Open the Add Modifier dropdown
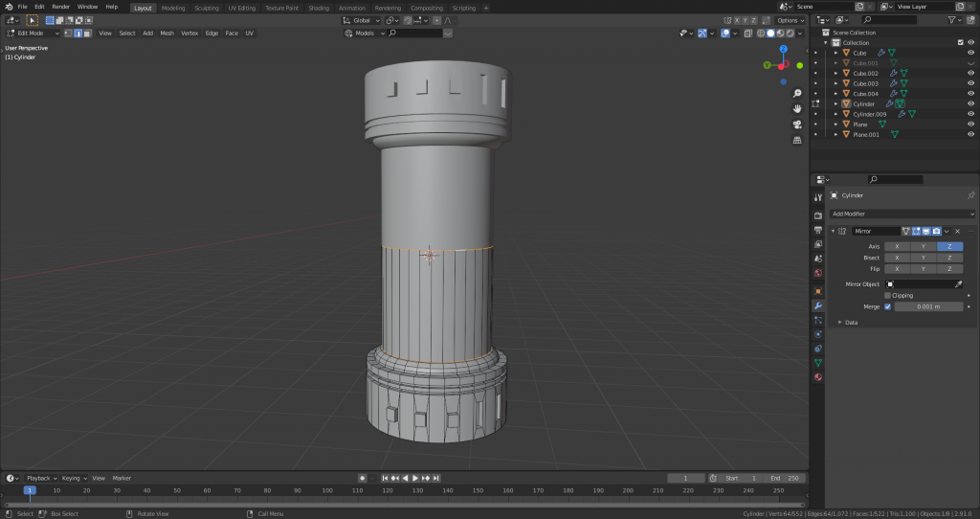 902,214
